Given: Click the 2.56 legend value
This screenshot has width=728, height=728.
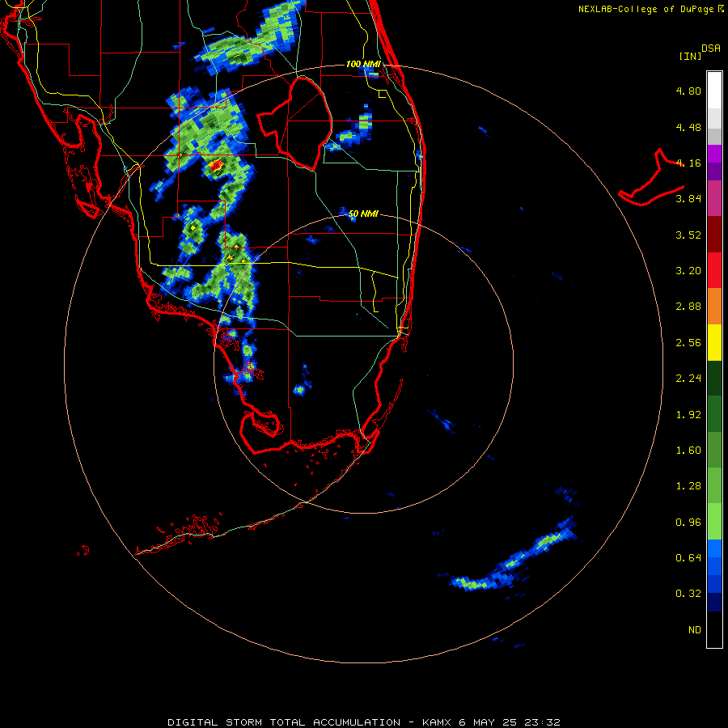Looking at the screenshot, I should tap(688, 343).
